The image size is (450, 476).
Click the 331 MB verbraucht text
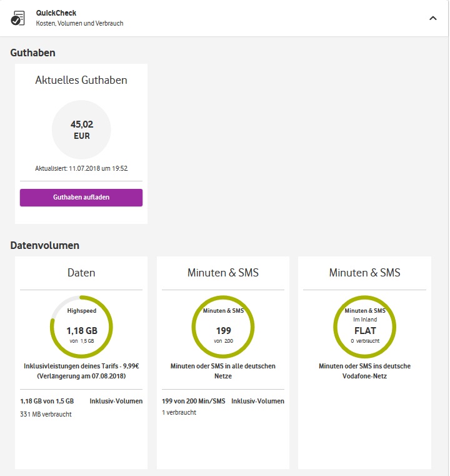46,414
